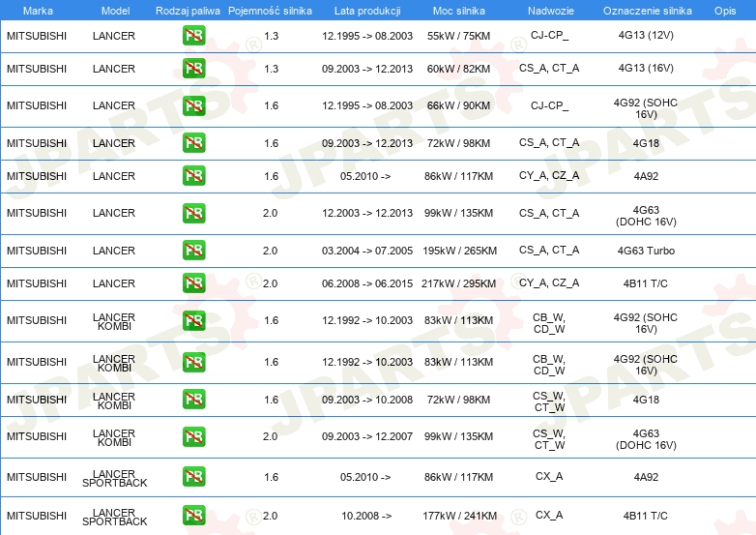Click the 2.0 capacity in the 4G63 Turbo row
This screenshot has width=756, height=535.
coord(270,251)
